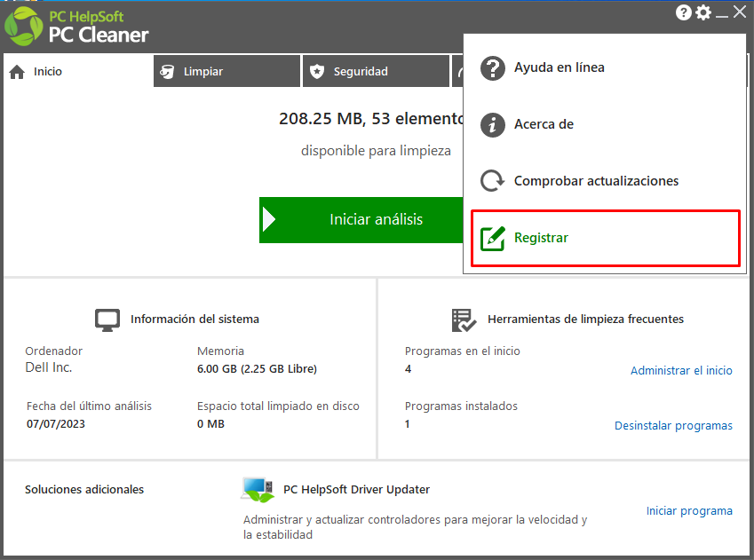754x560 pixels.
Task: Switch to the Limpiar tab
Action: point(202,72)
